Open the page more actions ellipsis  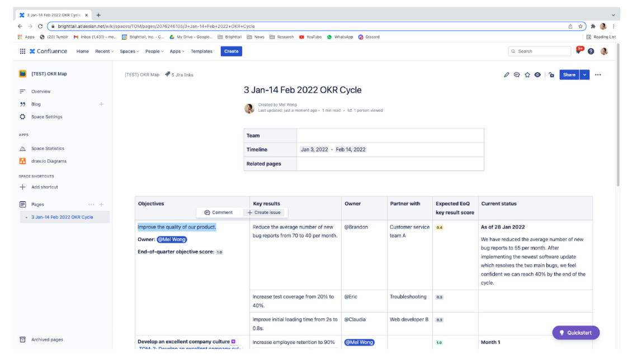coord(598,74)
